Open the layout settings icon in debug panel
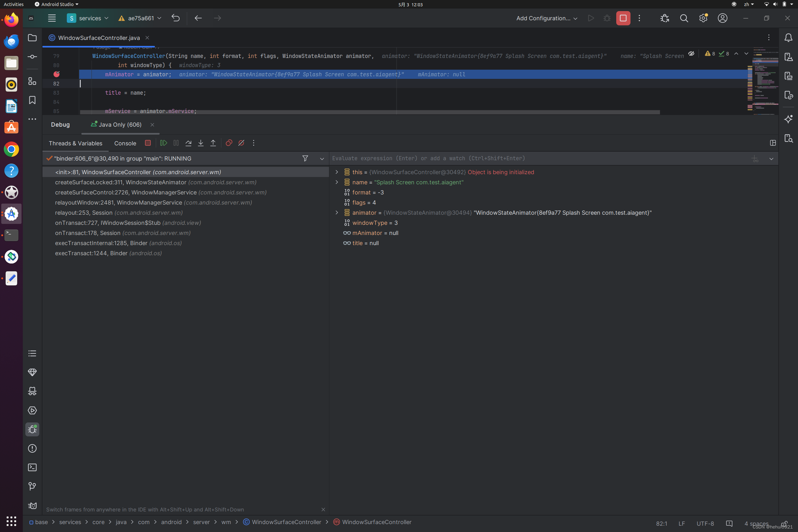This screenshot has height=532, width=798. [773, 143]
